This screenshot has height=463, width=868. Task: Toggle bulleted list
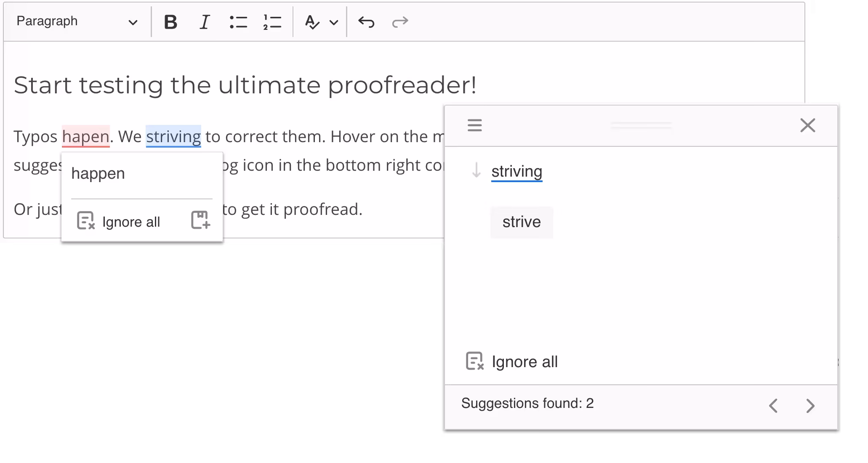pos(238,22)
